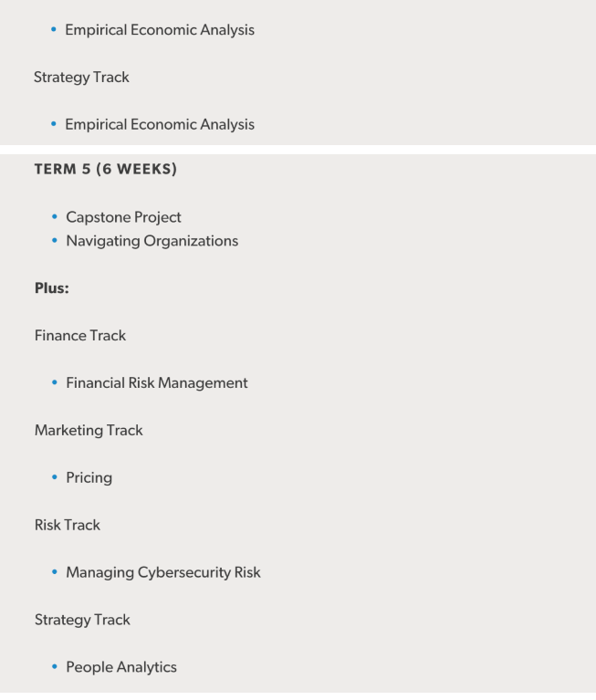Open the People Analytics course
Viewport: 596px width, 700px height.
point(121,667)
